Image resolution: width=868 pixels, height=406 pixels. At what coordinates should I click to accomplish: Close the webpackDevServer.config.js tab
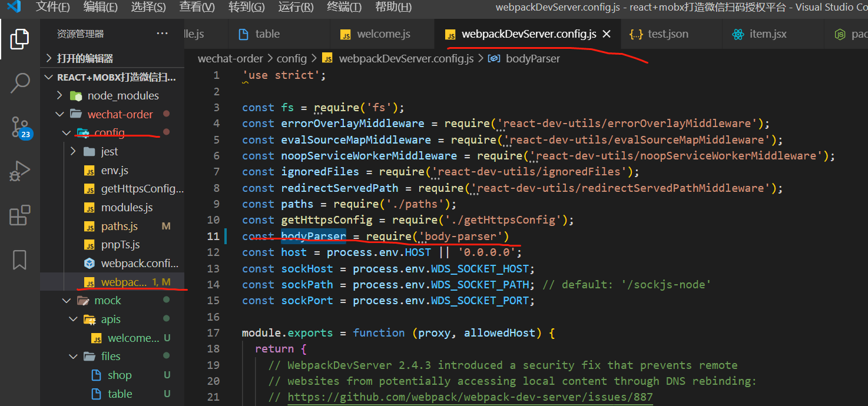tap(607, 34)
